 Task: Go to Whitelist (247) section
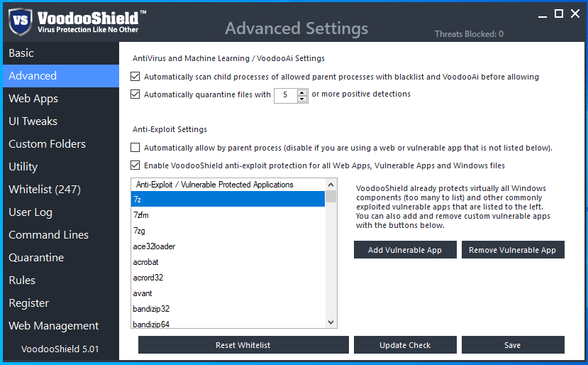[x=45, y=190]
